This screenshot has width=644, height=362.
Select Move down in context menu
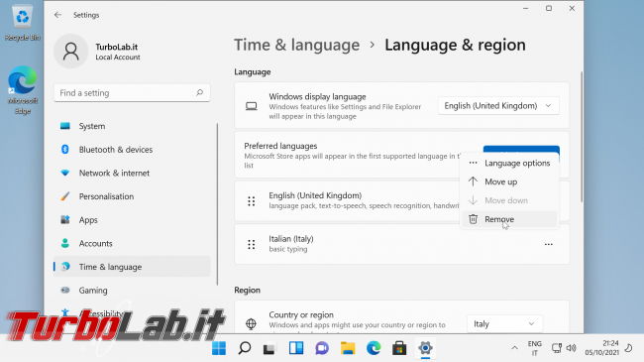[509, 200]
